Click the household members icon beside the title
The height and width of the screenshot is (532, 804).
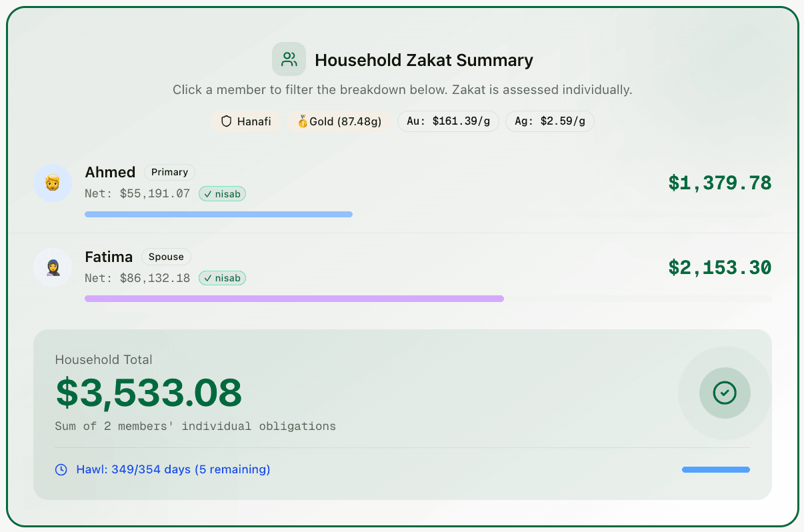pos(288,59)
